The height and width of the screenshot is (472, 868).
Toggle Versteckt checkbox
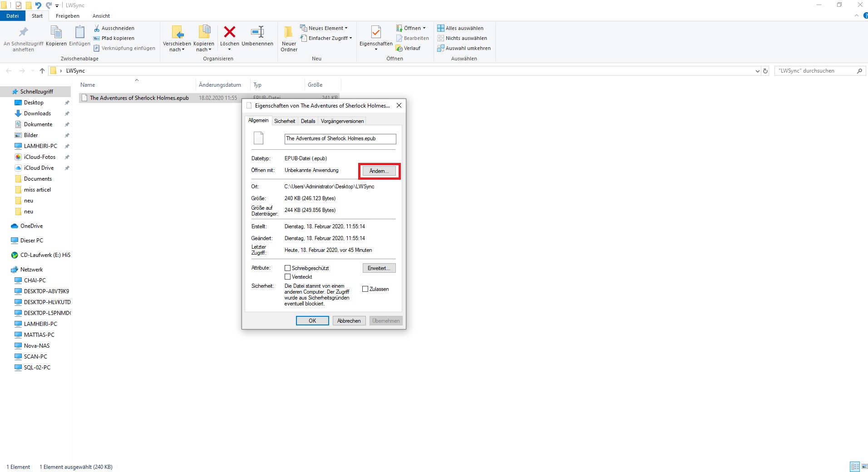point(287,277)
